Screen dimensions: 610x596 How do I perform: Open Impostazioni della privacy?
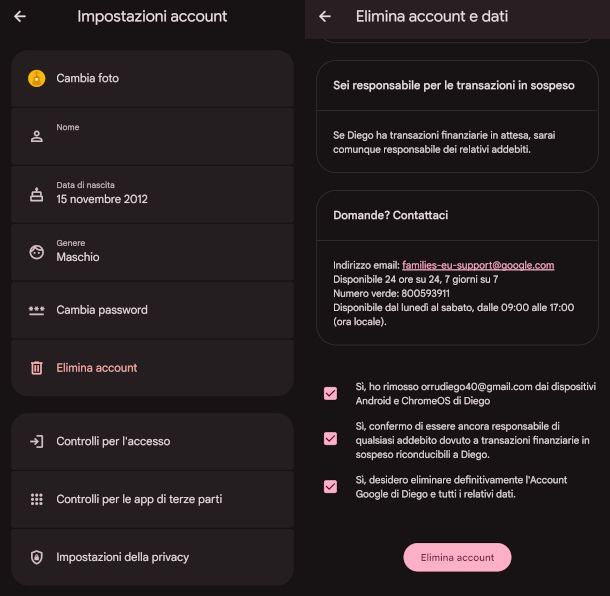pos(152,557)
